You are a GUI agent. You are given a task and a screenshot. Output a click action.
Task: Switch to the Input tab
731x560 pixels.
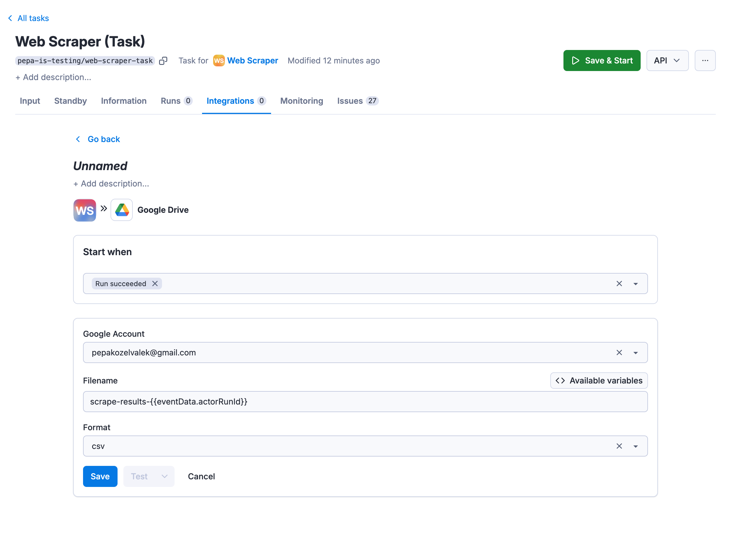click(x=30, y=101)
